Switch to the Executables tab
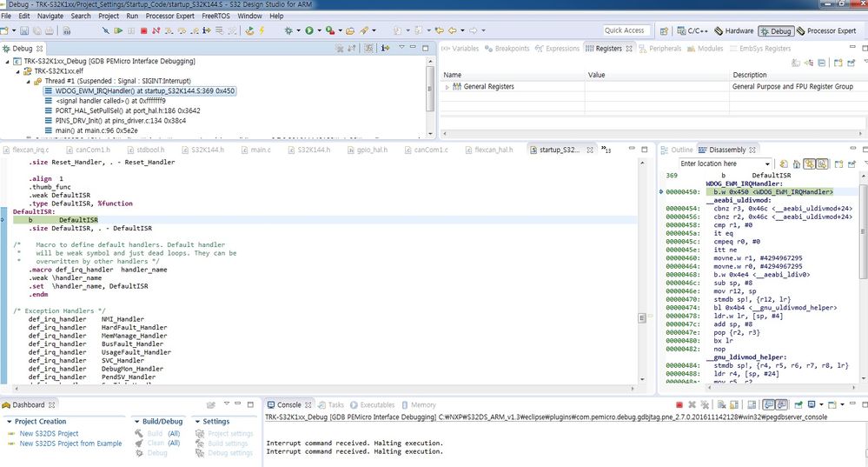This screenshot has height=467, width=868. tap(372, 405)
